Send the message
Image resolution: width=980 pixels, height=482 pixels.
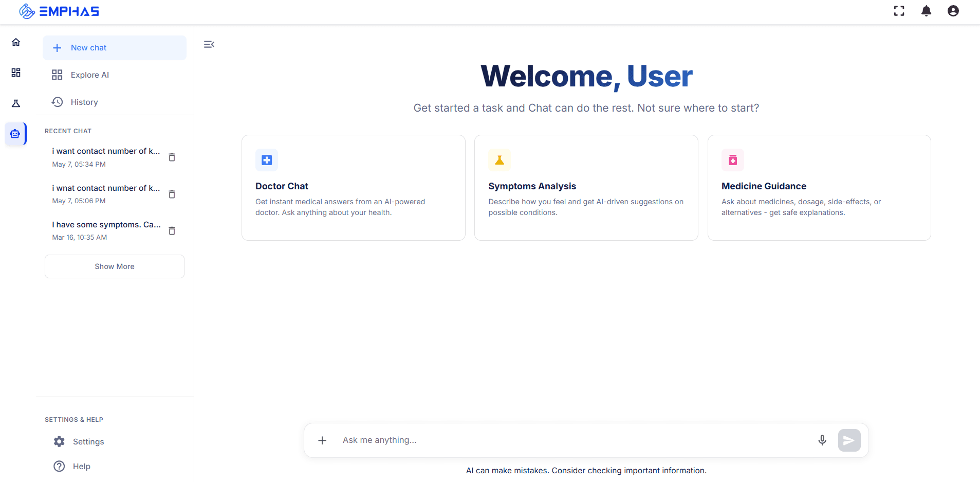click(849, 440)
